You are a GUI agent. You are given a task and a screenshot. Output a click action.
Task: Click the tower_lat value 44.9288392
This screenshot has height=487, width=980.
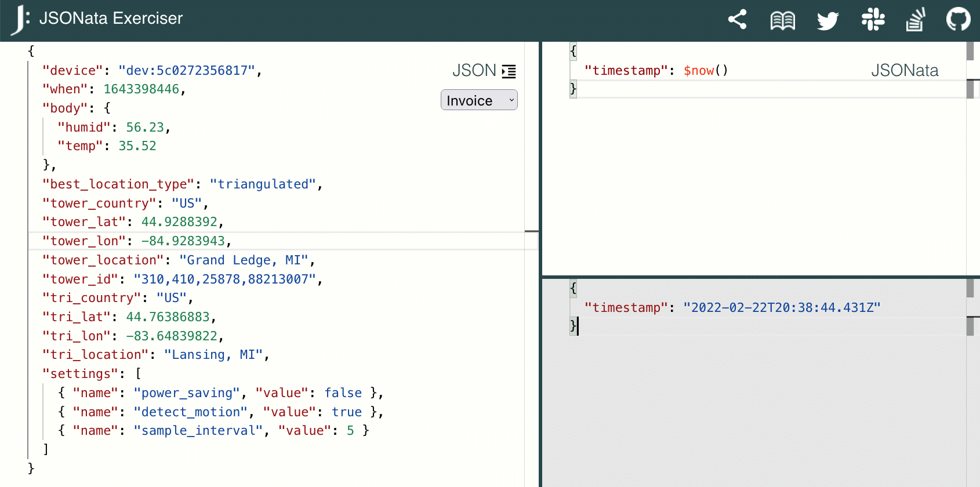click(179, 222)
